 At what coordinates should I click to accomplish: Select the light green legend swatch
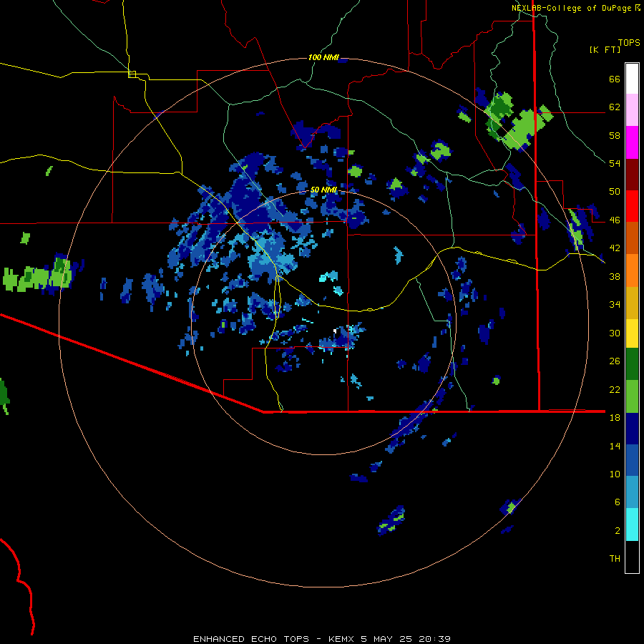point(632,396)
